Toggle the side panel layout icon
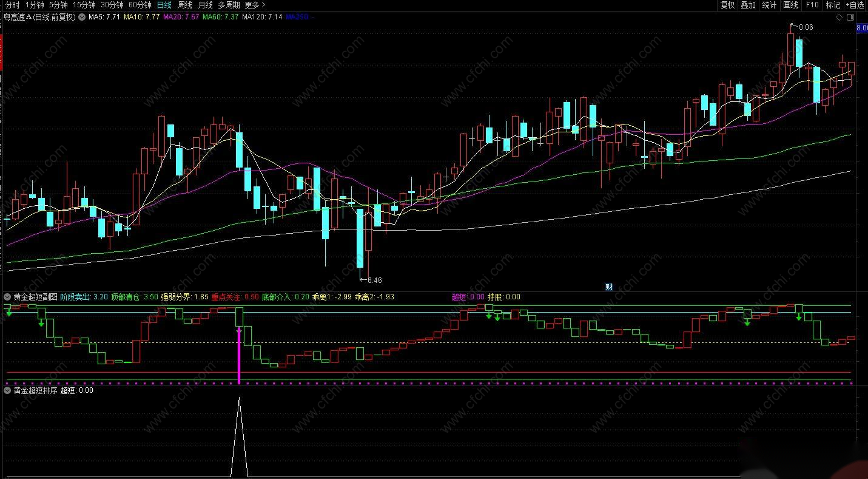Viewport: 868px width, 479px height. click(x=849, y=17)
